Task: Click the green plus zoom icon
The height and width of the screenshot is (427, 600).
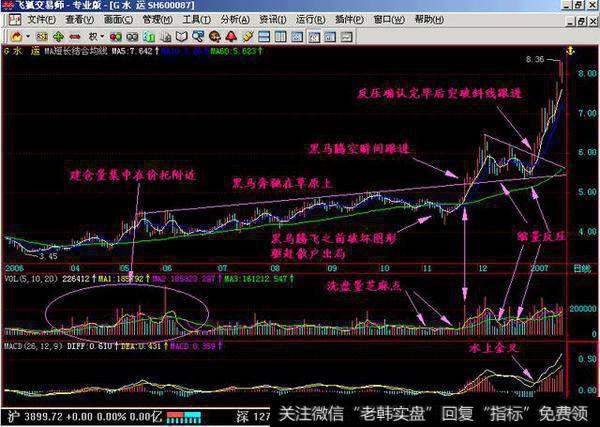Action: [x=57, y=35]
